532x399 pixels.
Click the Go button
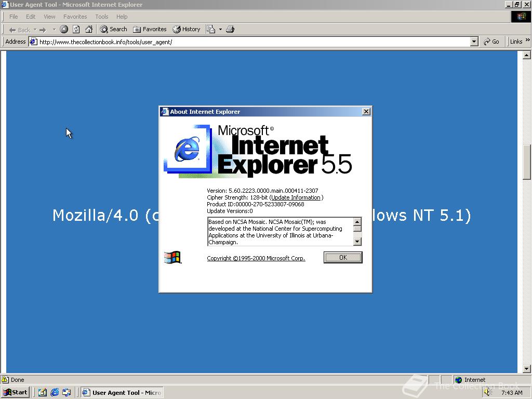(491, 42)
